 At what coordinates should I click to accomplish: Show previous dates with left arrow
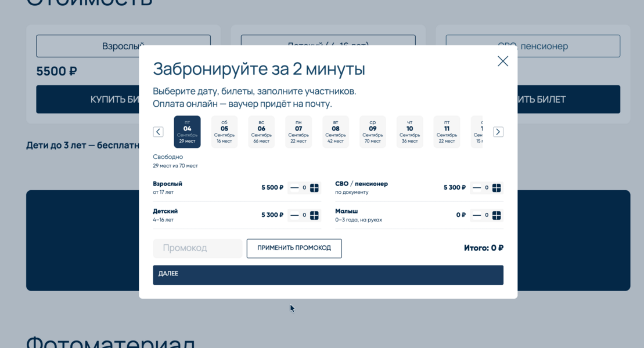tap(158, 132)
